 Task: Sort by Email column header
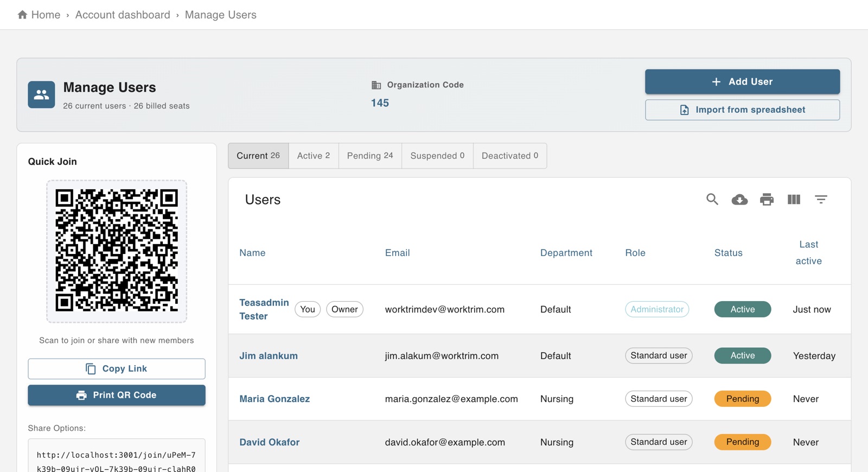pos(397,253)
